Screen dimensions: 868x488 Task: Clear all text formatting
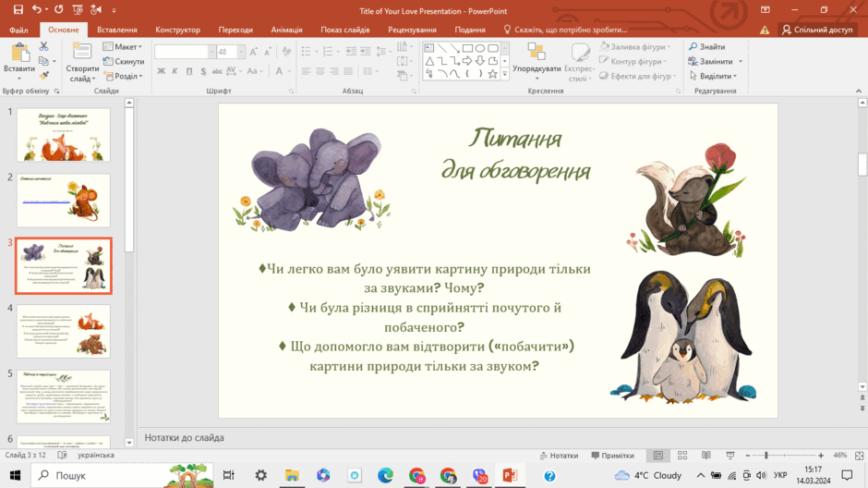pos(286,52)
